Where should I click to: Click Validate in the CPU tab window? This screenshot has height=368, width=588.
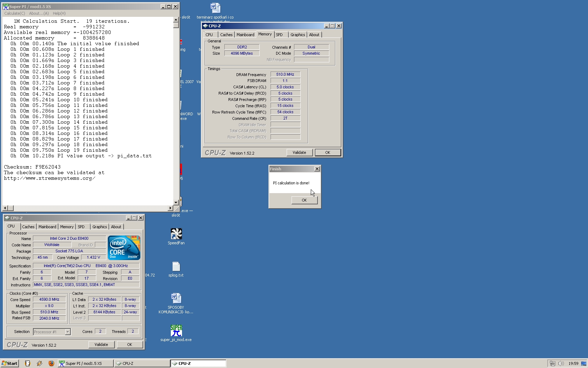[x=101, y=345]
